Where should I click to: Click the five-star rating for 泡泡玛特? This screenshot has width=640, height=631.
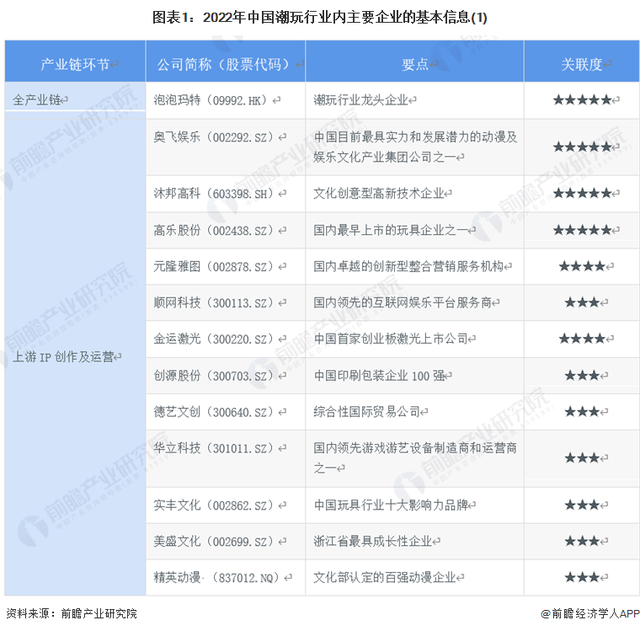click(582, 100)
